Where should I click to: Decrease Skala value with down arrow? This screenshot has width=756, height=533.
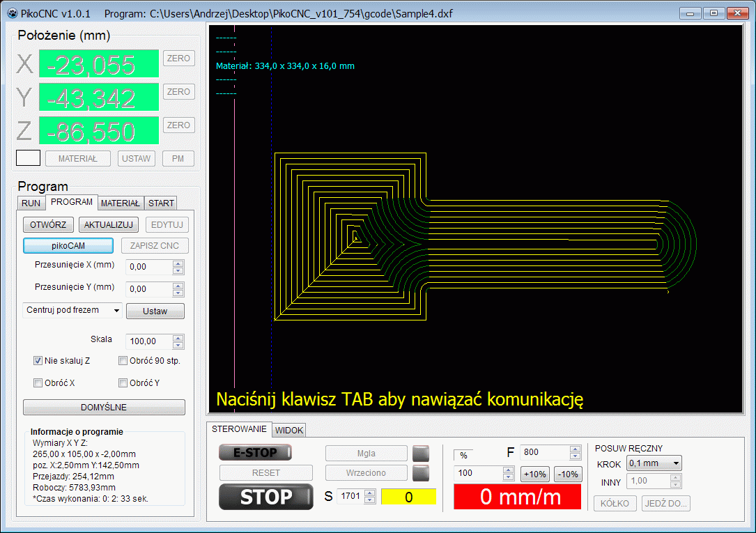178,345
